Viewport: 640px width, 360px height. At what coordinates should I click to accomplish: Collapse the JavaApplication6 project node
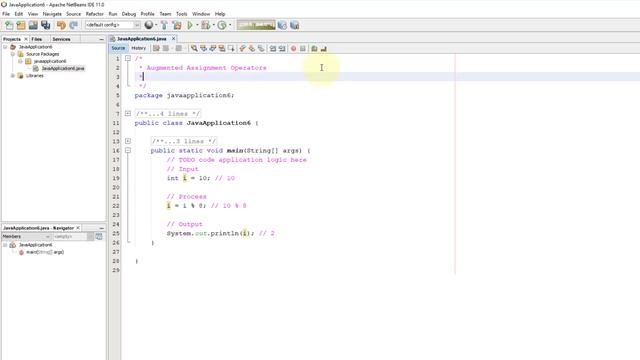5,47
